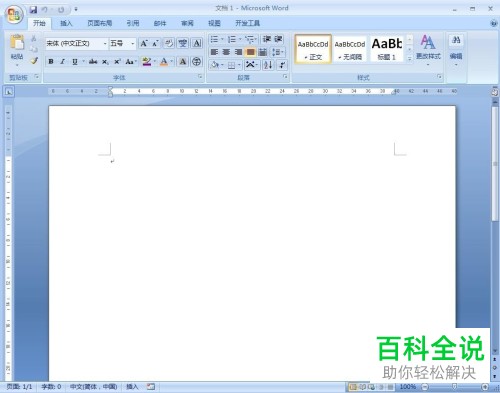This screenshot has height=393, width=500.
Task: Open the font size dropdown 五号
Action: 133,43
